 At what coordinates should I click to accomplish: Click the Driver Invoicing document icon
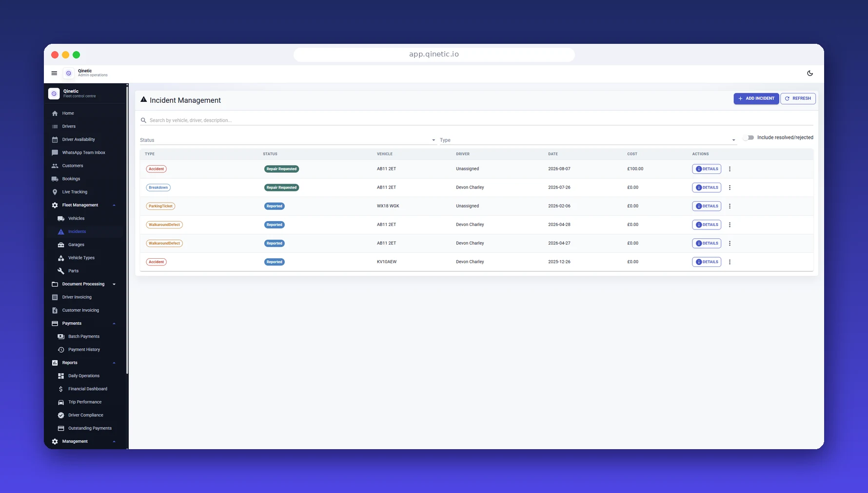55,297
